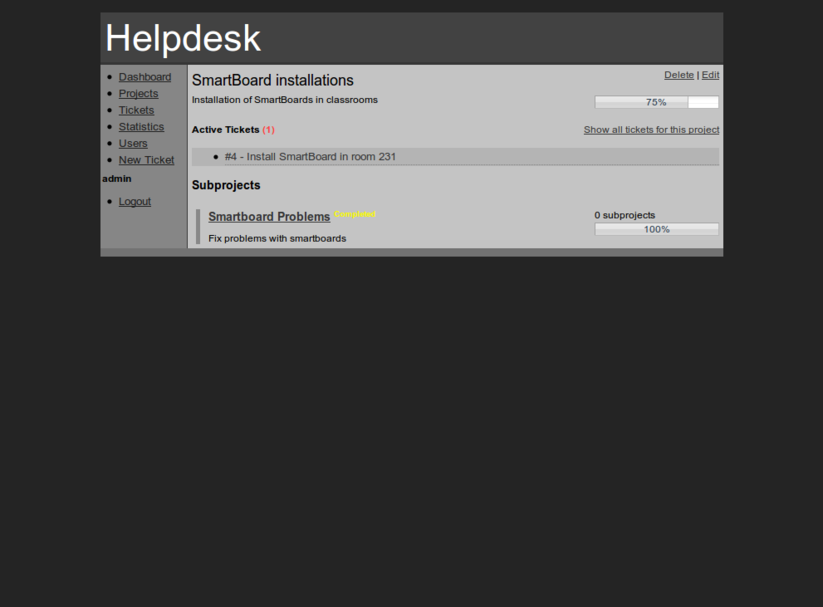Show all tickets for this project
This screenshot has width=823, height=607.
[651, 130]
